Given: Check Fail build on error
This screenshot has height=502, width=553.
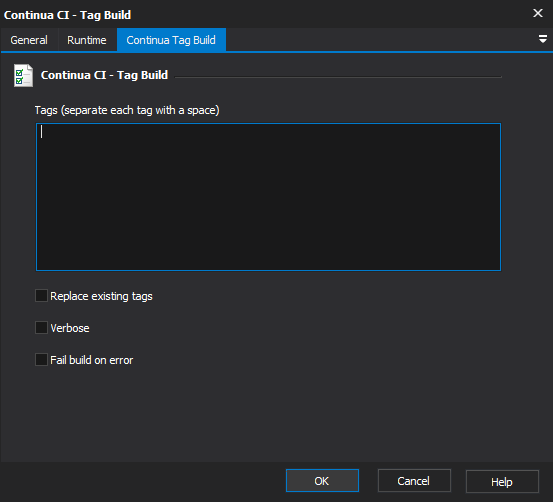Looking at the screenshot, I should (x=41, y=360).
